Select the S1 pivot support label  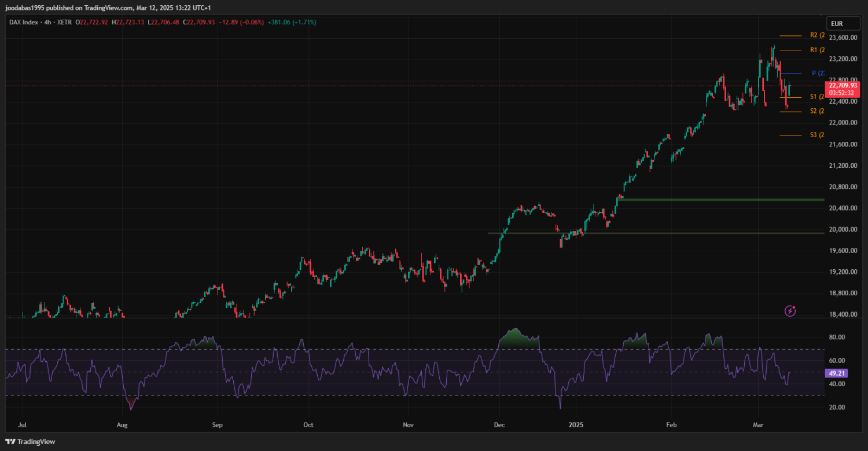(x=817, y=97)
